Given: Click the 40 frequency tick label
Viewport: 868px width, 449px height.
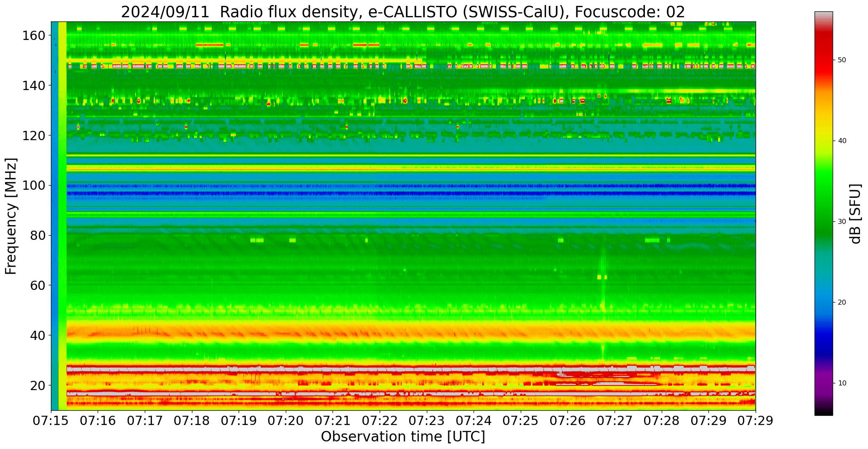Looking at the screenshot, I should 37,335.
